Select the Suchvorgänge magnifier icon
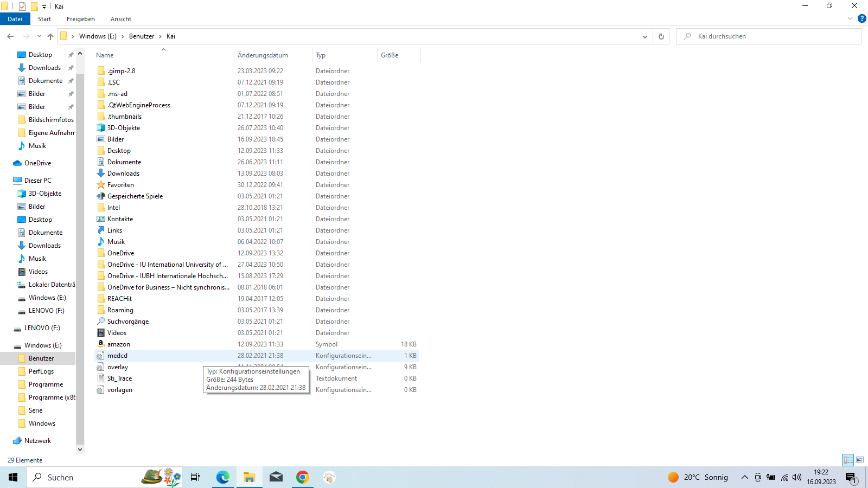 [x=101, y=322]
